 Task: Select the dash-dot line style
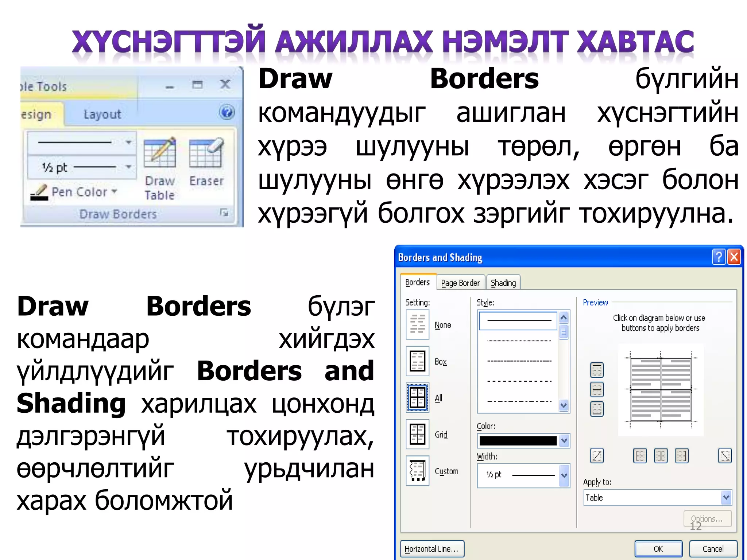pyautogui.click(x=519, y=401)
